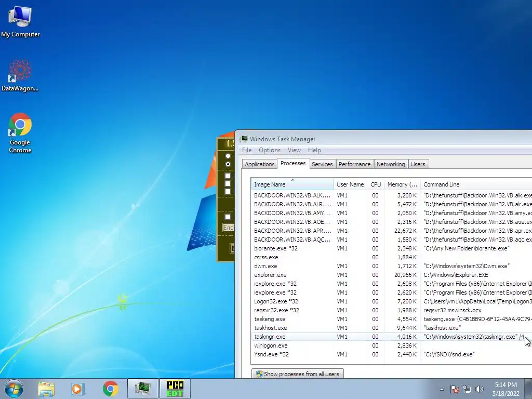The image size is (532, 399).
Task: Select the iexplore.exe row using 2,620 K
Action: (x=392, y=292)
